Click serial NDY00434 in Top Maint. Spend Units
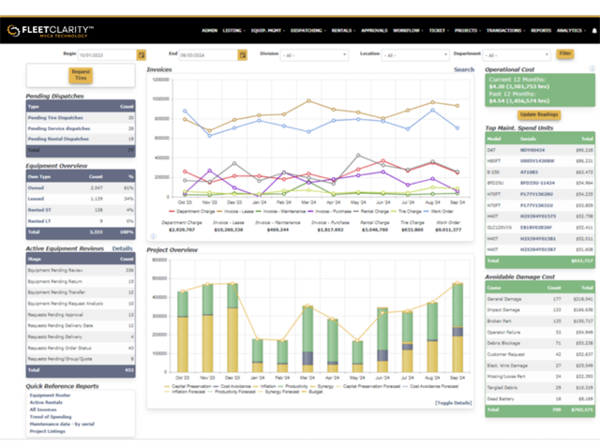Viewport: 600px width, 448px height. [532, 150]
